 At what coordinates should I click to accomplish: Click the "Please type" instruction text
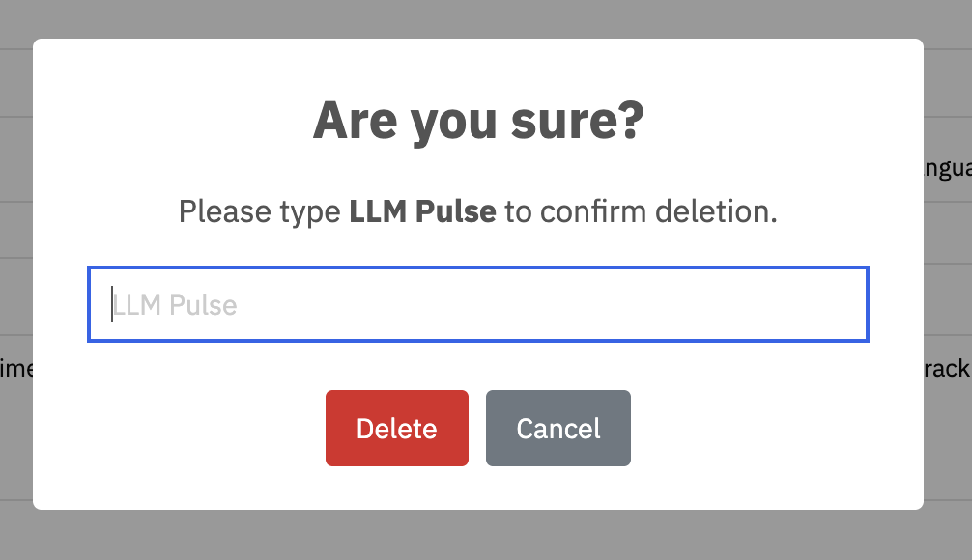pos(261,211)
